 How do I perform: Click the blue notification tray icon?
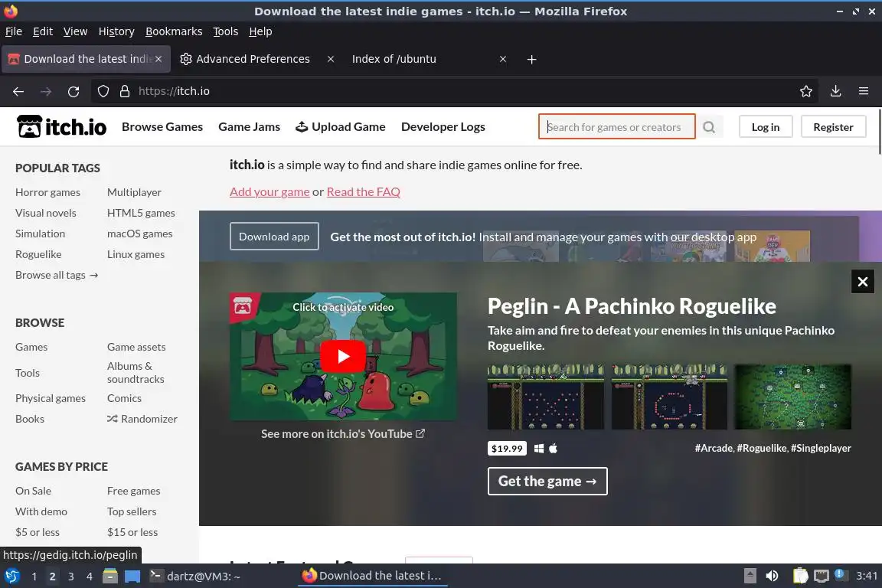(839, 574)
